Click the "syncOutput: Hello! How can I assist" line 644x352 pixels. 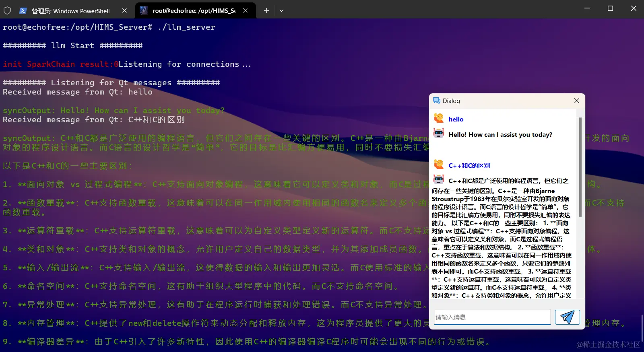(x=114, y=110)
